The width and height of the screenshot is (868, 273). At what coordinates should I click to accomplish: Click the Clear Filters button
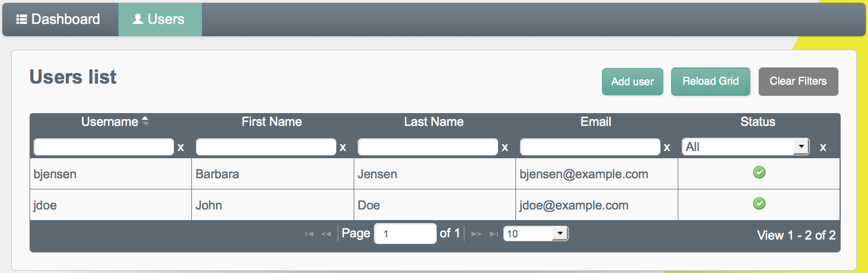pyautogui.click(x=798, y=81)
